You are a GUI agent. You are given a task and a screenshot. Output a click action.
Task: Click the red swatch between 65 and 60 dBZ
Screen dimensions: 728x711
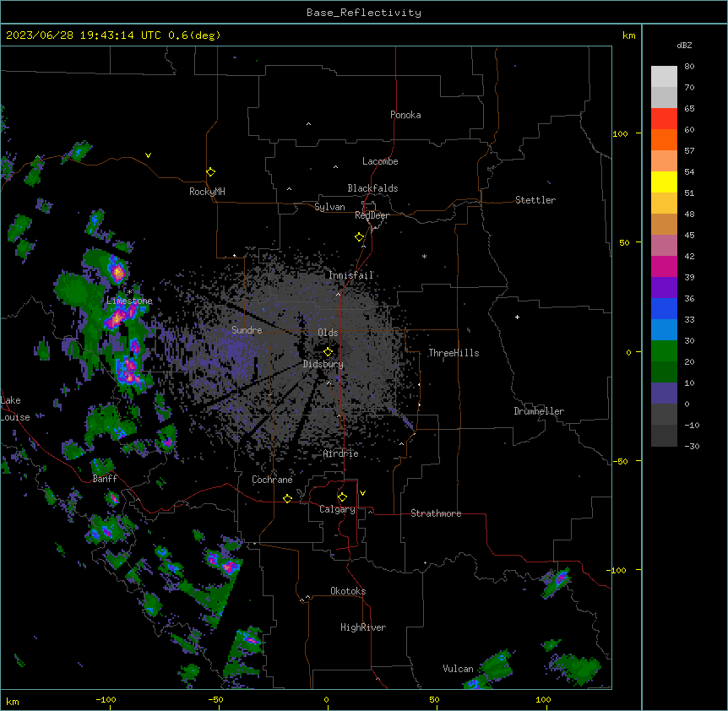point(664,119)
